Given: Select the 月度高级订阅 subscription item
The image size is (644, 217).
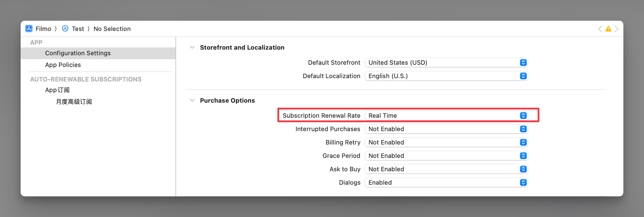Looking at the screenshot, I should coord(74,102).
